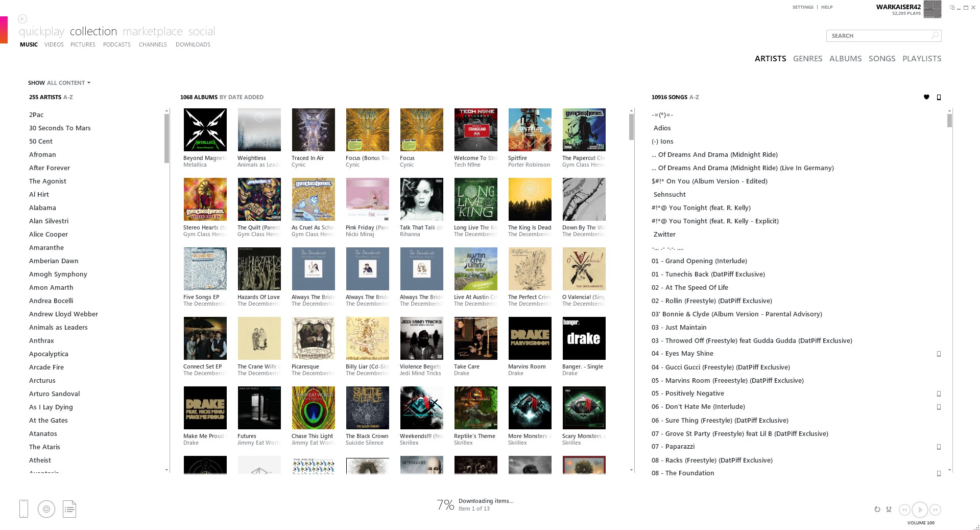The width and height of the screenshot is (980, 530).
Task: Click the back arrow navigation button
Action: pos(22,18)
